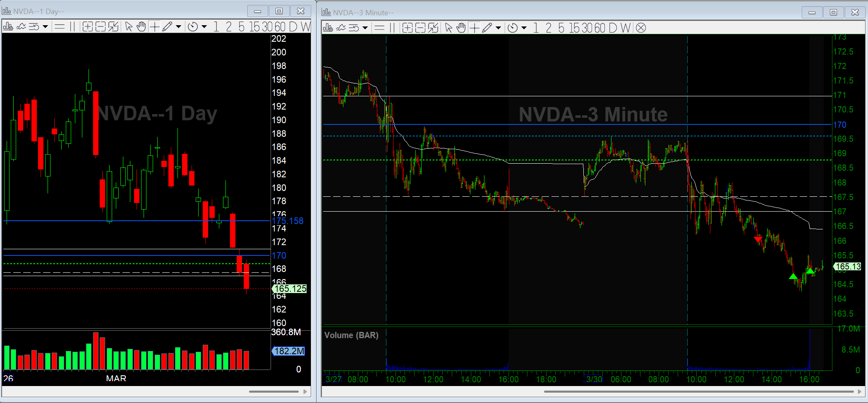This screenshot has height=403, width=868.
Task: Click the reset drawings icon in the 3 Minute toolbar
Action: click(354, 28)
